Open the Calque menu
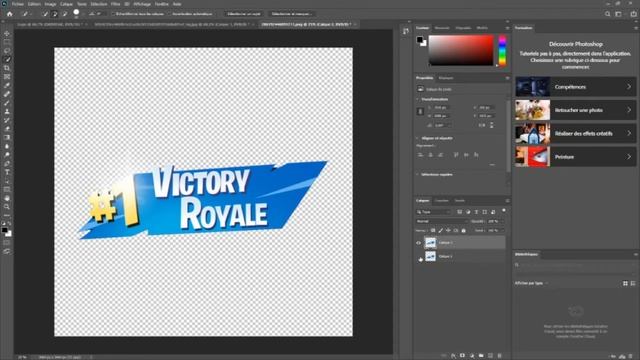The image size is (640, 360). 67,4
